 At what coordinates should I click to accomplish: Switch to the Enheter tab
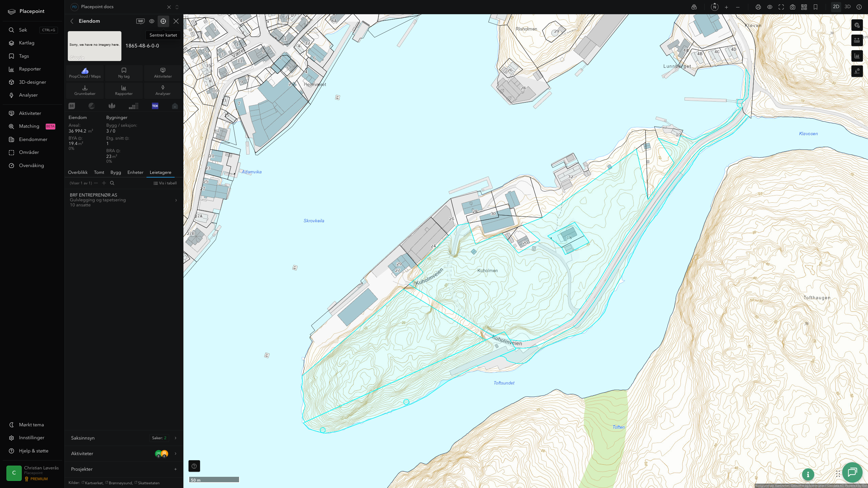coord(135,172)
